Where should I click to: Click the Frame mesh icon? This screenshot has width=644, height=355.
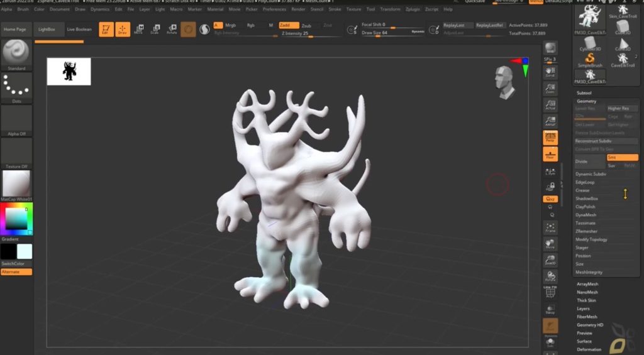tap(550, 227)
